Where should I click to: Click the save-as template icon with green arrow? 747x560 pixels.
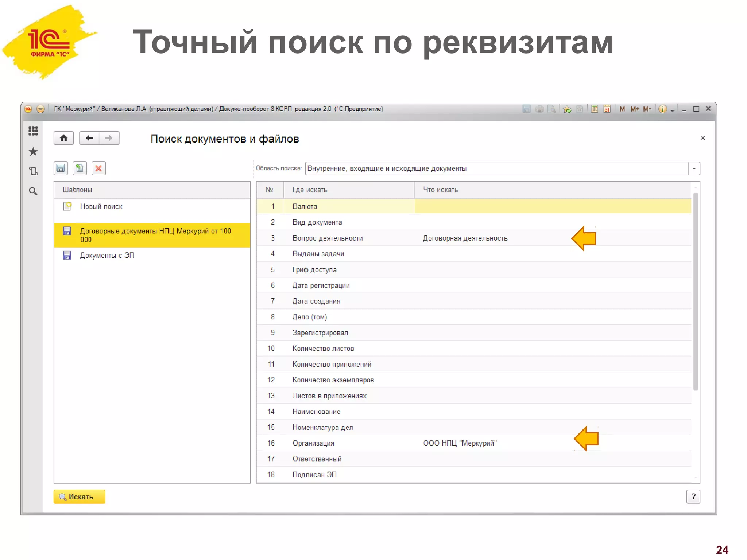pos(80,168)
